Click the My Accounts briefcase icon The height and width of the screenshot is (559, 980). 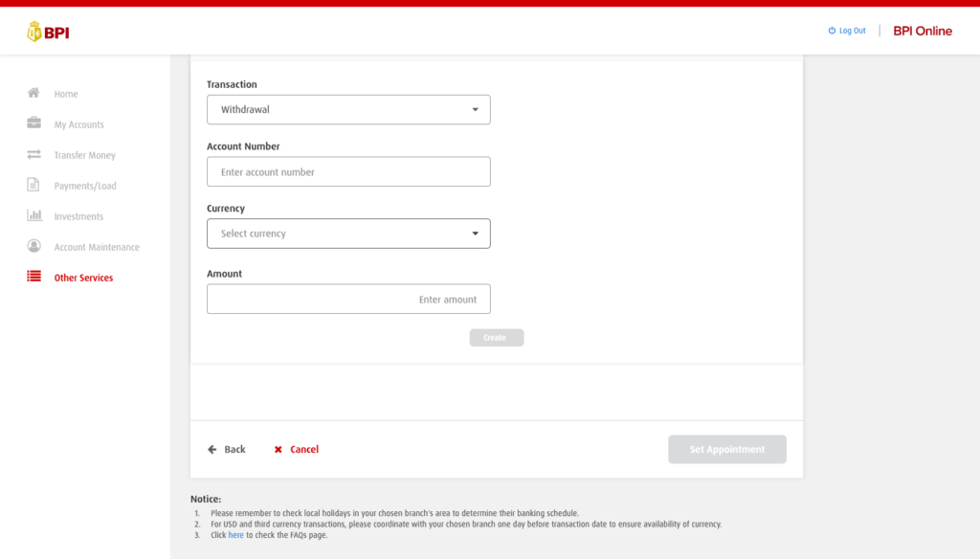33,123
